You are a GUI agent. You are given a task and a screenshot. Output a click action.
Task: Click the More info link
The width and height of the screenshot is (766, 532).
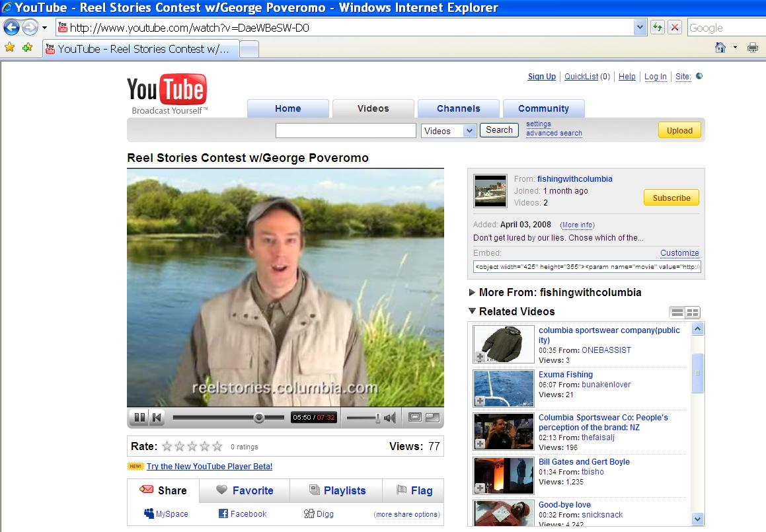tap(577, 225)
